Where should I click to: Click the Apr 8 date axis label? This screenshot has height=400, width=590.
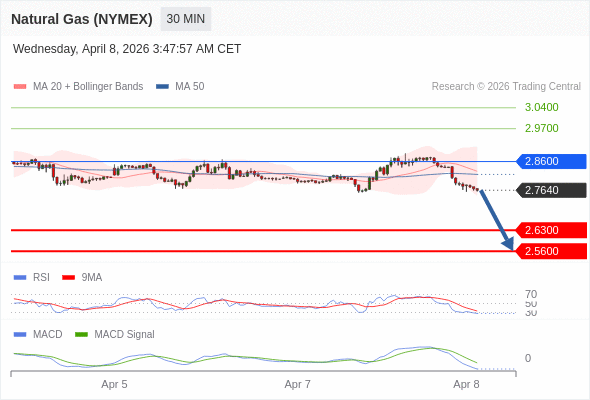[x=467, y=385]
